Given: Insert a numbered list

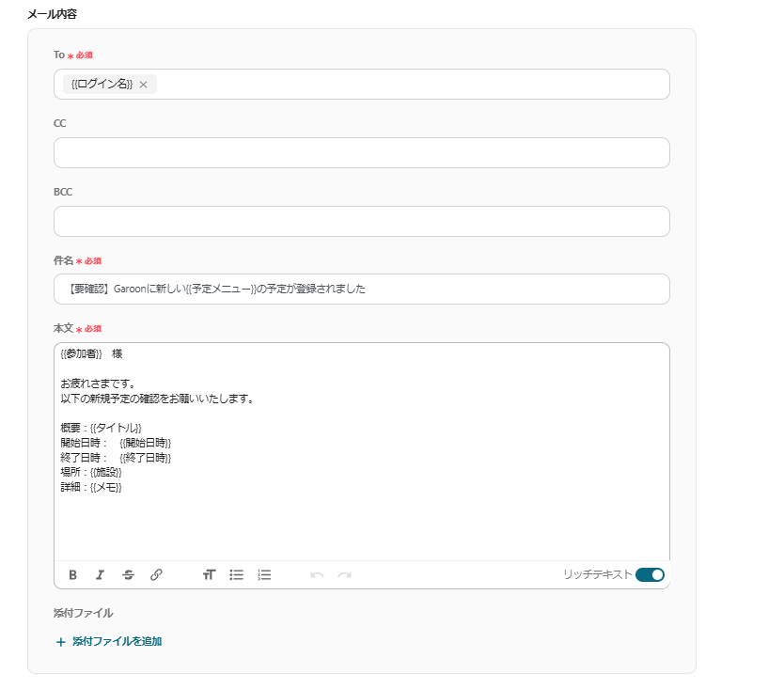Looking at the screenshot, I should tap(264, 575).
